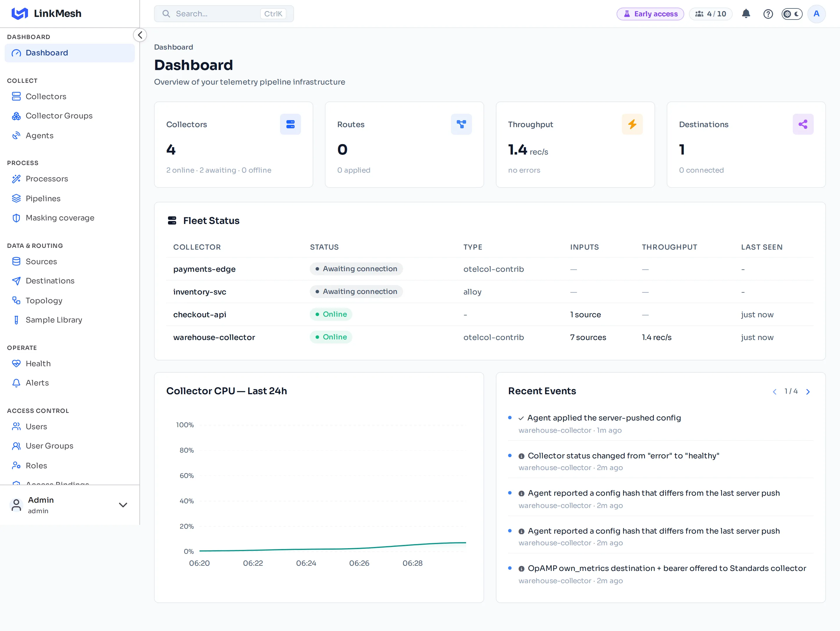Focus the Search input field
The height and width of the screenshot is (631, 840).
pyautogui.click(x=224, y=14)
